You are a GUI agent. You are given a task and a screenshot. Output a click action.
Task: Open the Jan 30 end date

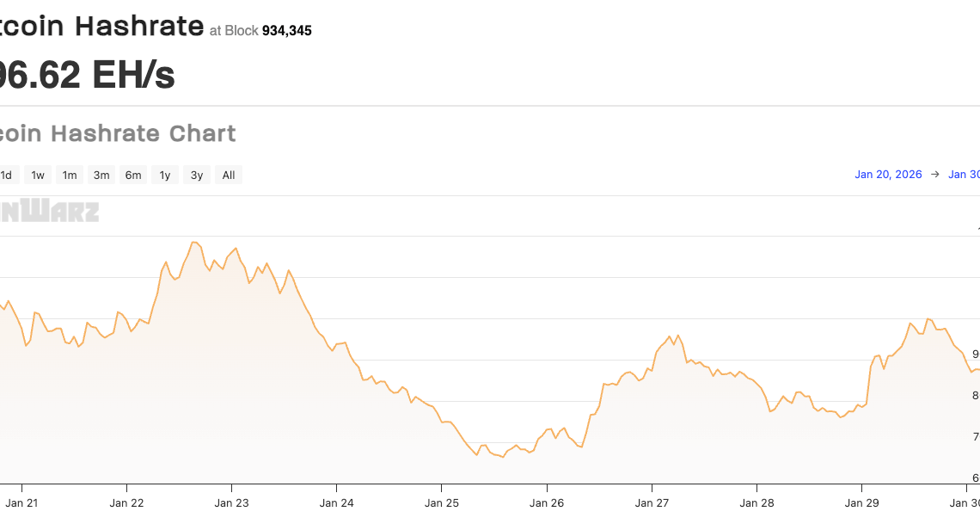(964, 175)
